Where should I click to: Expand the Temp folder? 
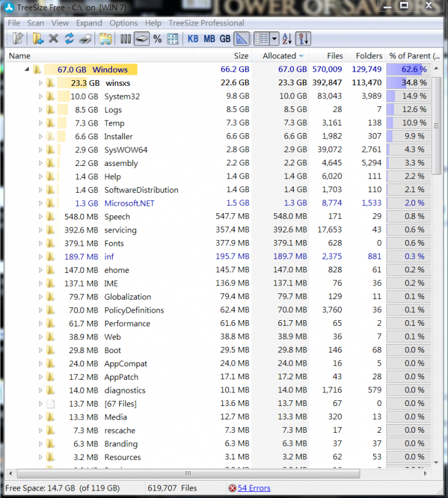40,123
